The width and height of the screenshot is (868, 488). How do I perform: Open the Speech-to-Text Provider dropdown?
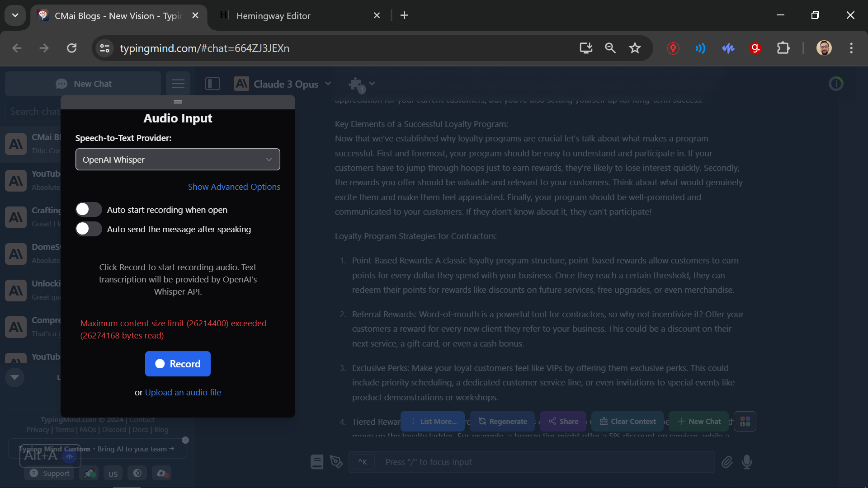pyautogui.click(x=178, y=160)
